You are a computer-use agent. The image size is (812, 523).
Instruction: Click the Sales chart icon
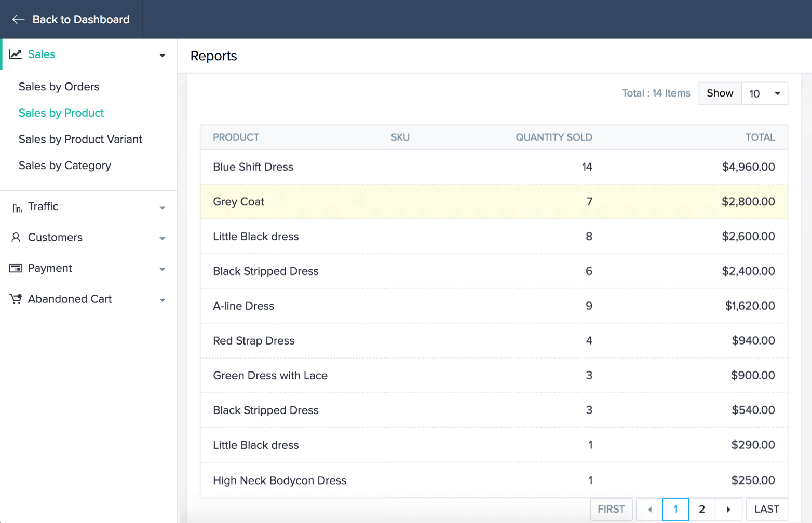pyautogui.click(x=16, y=54)
